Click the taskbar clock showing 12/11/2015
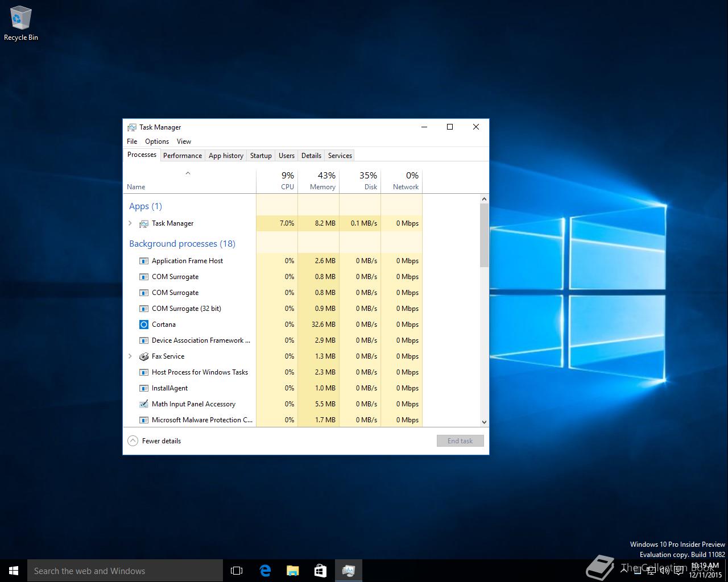 click(705, 571)
